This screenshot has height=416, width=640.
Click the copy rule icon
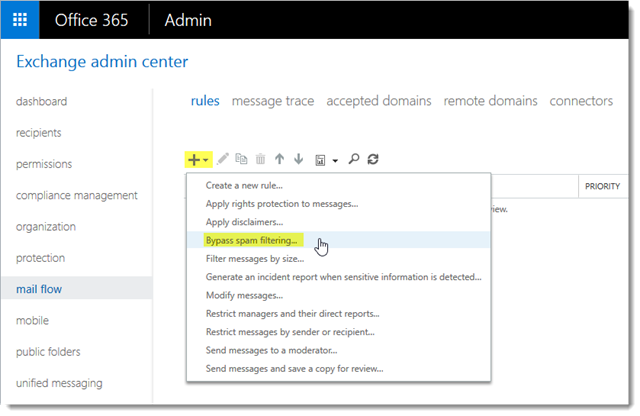(x=241, y=159)
